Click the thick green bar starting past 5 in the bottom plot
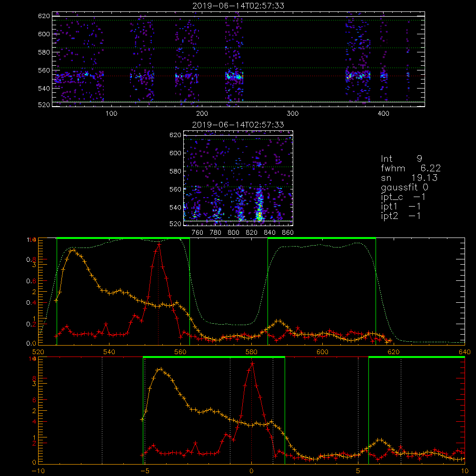Screen dimensions: 476x476 coord(417,357)
